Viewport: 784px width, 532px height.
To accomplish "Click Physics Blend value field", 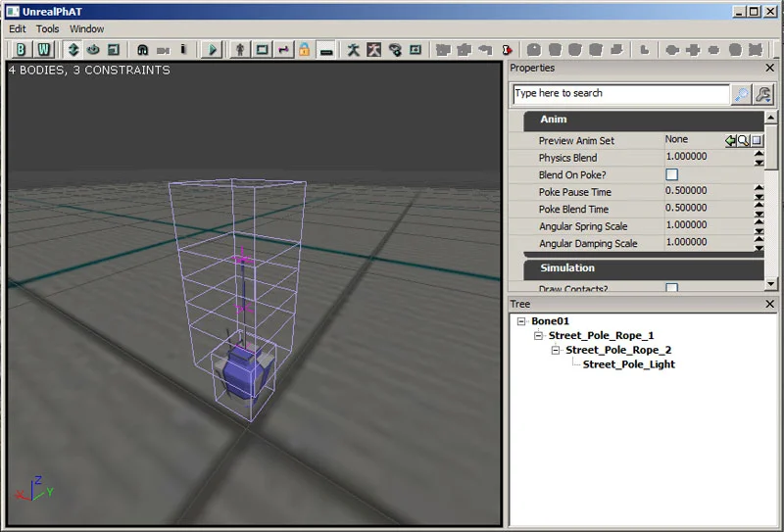I will [x=708, y=157].
